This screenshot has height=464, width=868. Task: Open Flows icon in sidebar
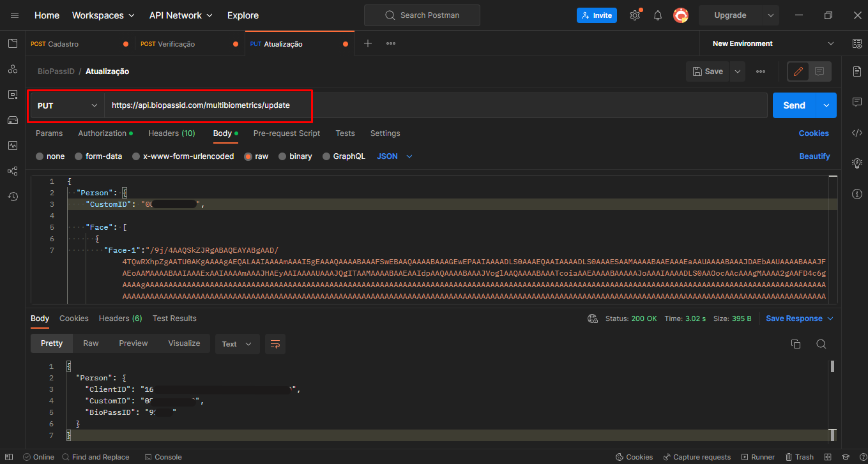click(13, 171)
